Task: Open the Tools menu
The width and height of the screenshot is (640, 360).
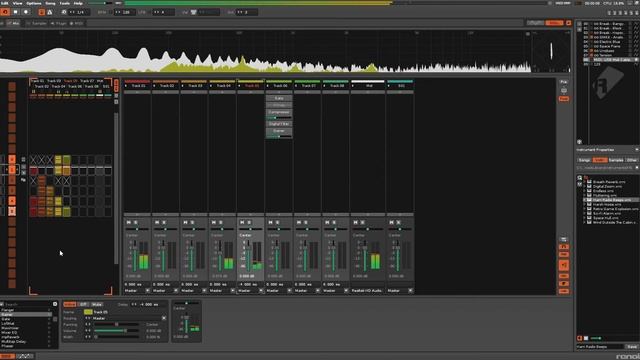Action: [x=64, y=3]
